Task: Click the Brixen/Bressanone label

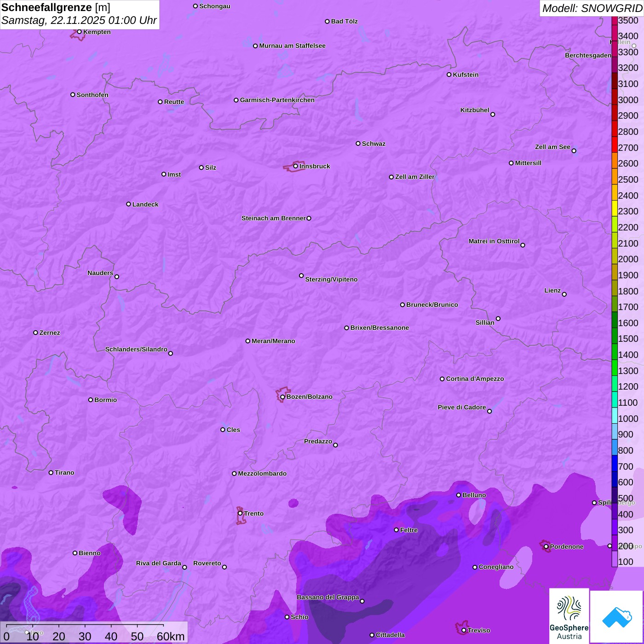Action: [x=380, y=328]
